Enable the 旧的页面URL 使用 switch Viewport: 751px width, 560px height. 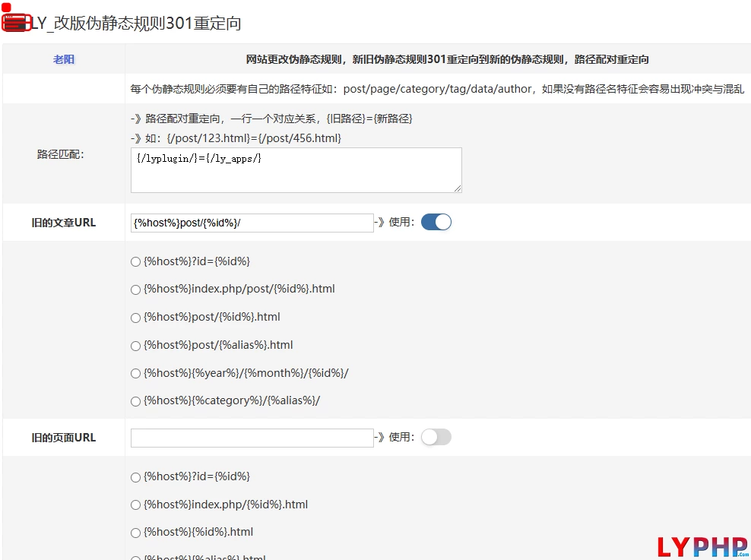436,437
